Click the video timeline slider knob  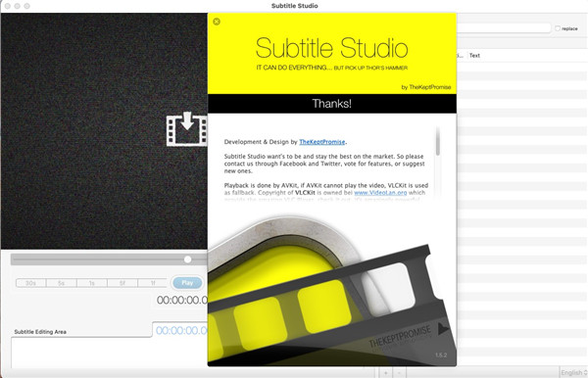click(187, 260)
